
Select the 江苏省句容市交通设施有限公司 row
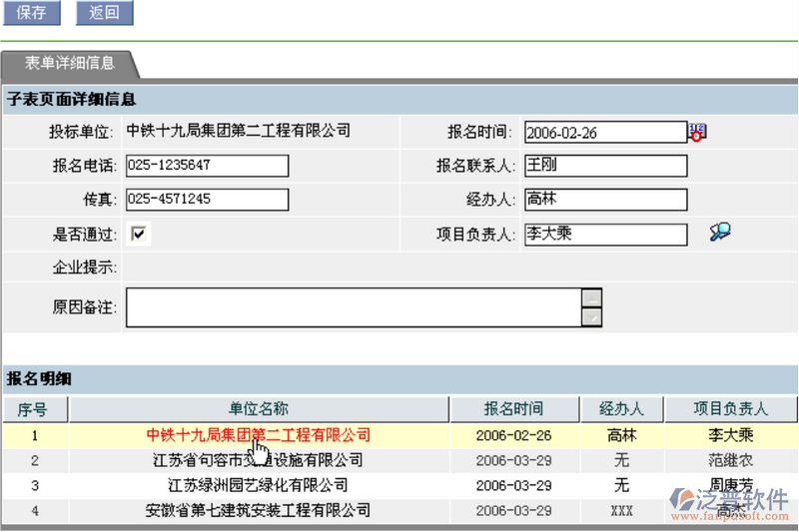[258, 460]
